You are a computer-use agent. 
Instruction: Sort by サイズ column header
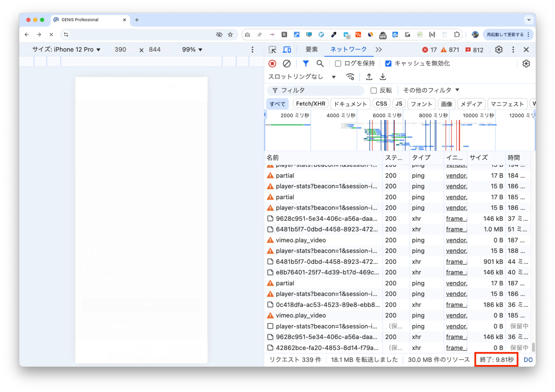486,158
